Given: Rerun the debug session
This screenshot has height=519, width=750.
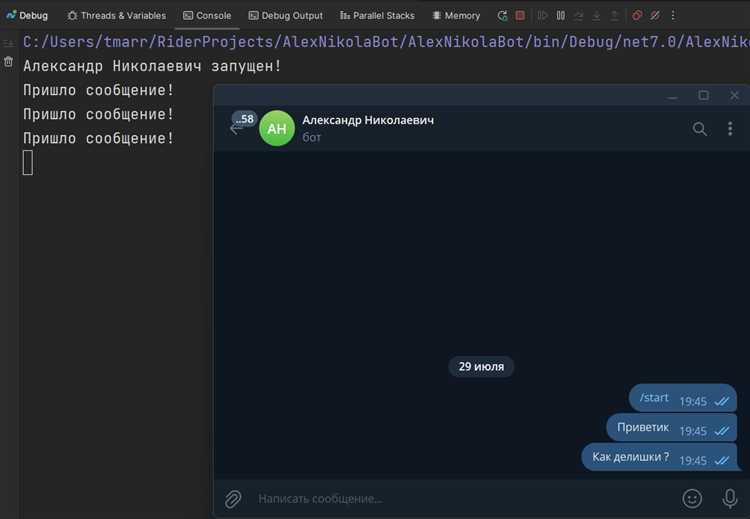Looking at the screenshot, I should click(502, 15).
